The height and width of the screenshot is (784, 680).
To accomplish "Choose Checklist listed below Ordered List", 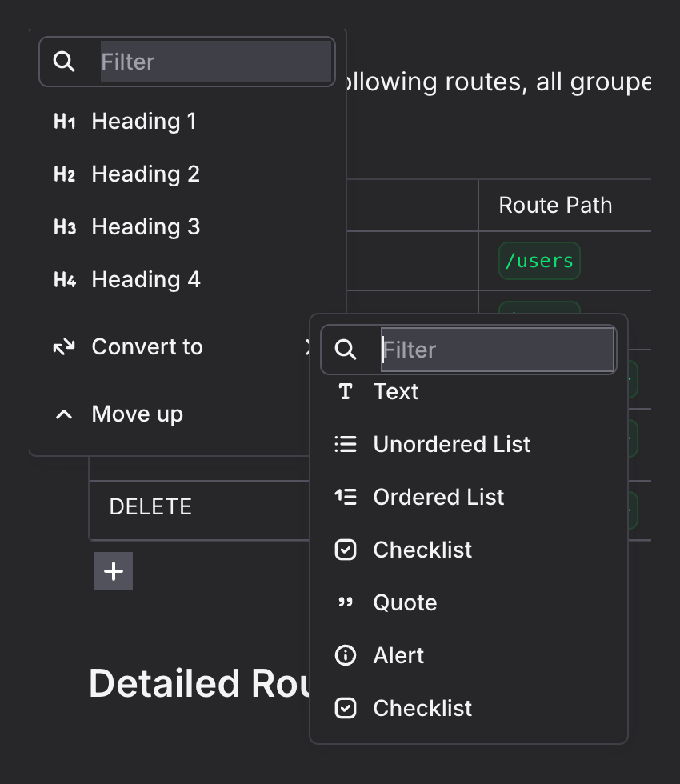I will pos(422,550).
